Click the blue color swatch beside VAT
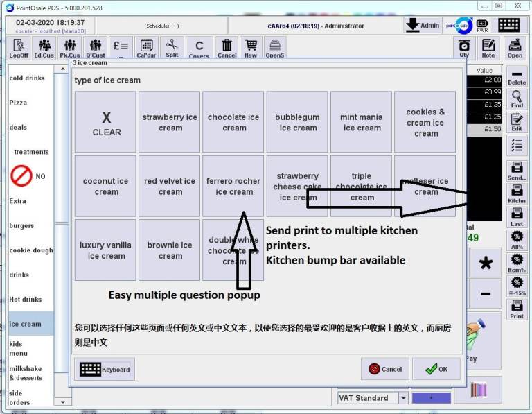The image size is (532, 414). click(x=430, y=398)
